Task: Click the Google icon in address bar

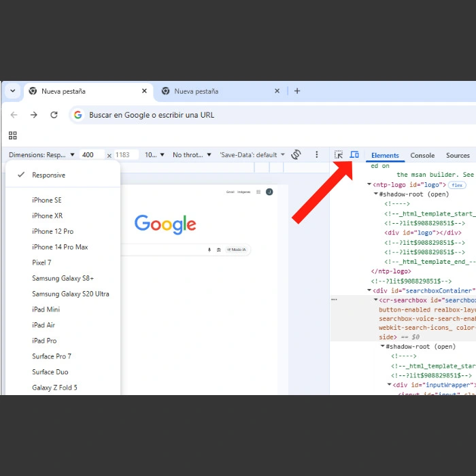Action: point(78,115)
